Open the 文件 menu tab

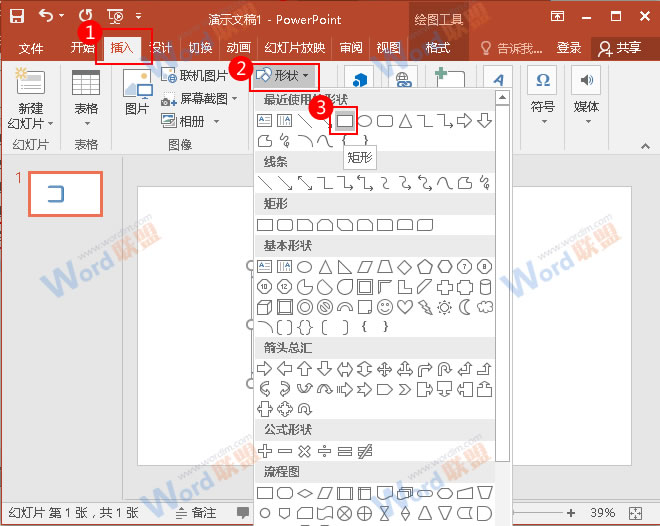31,48
